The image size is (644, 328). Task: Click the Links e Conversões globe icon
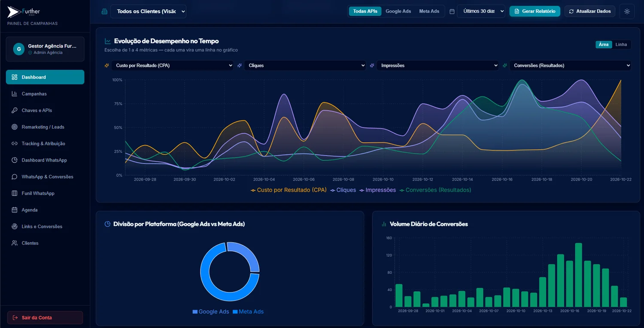(x=14, y=226)
